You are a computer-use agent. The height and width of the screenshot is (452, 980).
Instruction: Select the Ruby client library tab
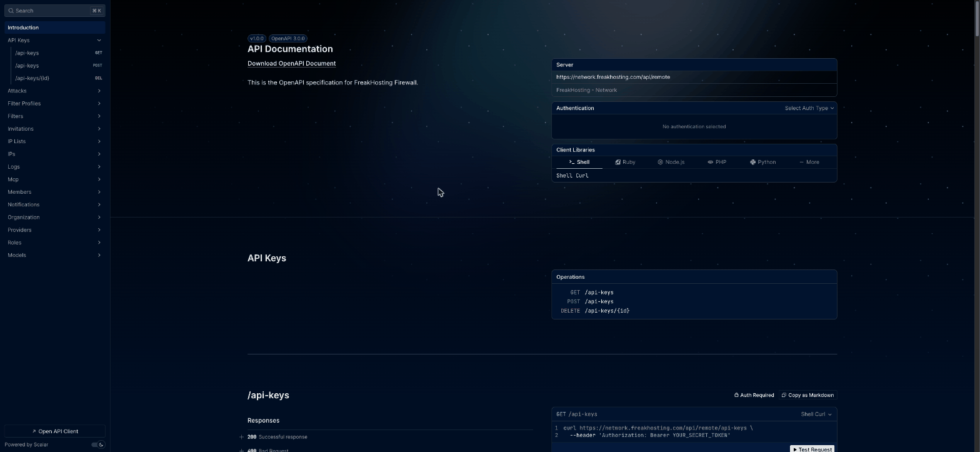pos(625,162)
